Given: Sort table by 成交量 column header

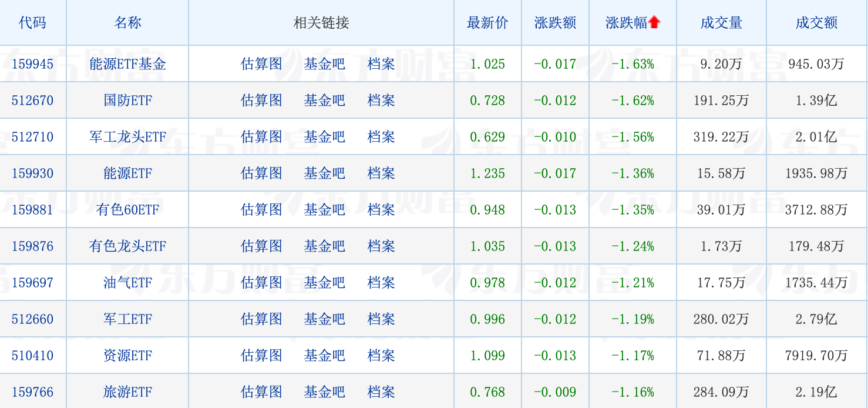Looking at the screenshot, I should click(721, 23).
